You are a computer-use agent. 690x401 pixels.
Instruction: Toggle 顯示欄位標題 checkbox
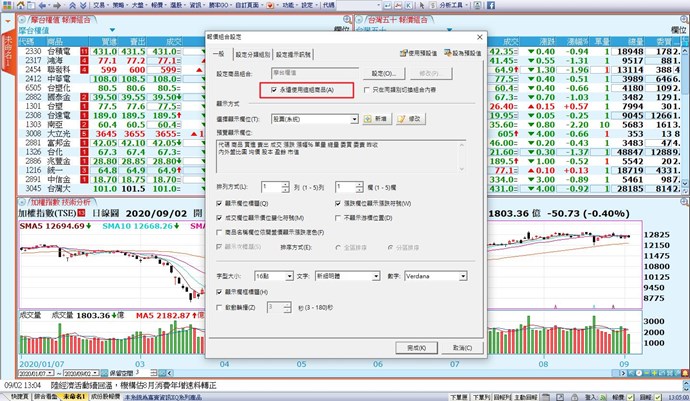click(x=219, y=202)
